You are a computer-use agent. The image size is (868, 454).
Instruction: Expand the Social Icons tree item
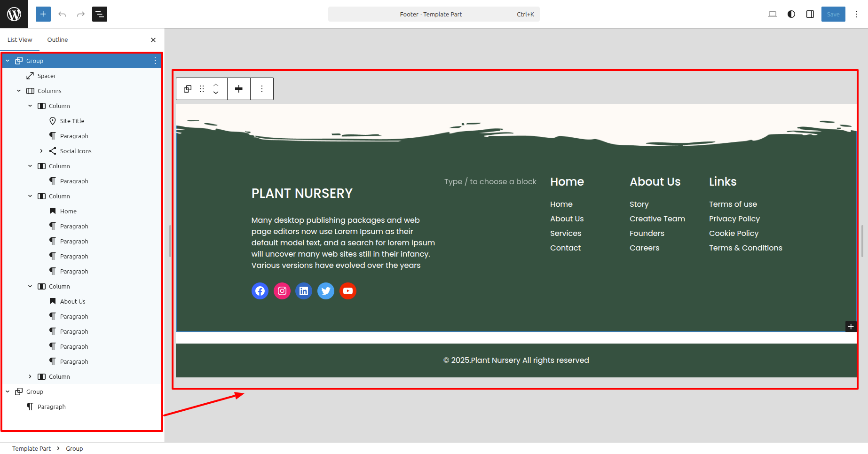(x=41, y=151)
